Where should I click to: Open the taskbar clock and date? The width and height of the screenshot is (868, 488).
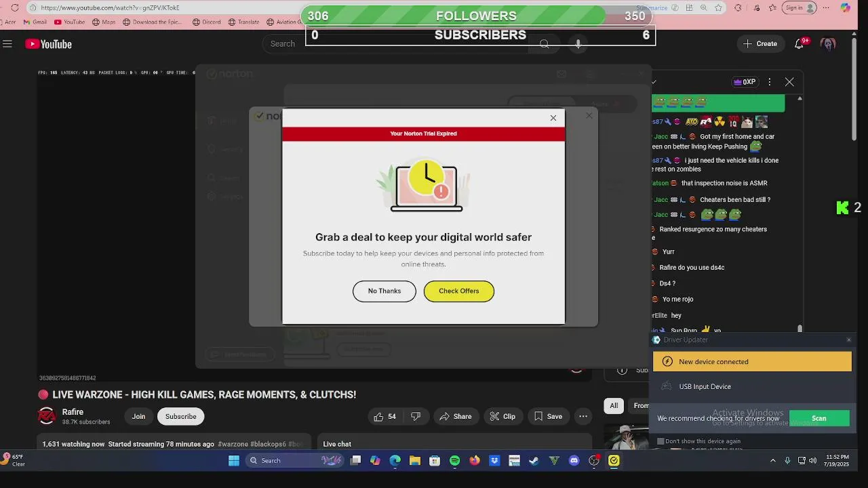(x=836, y=461)
